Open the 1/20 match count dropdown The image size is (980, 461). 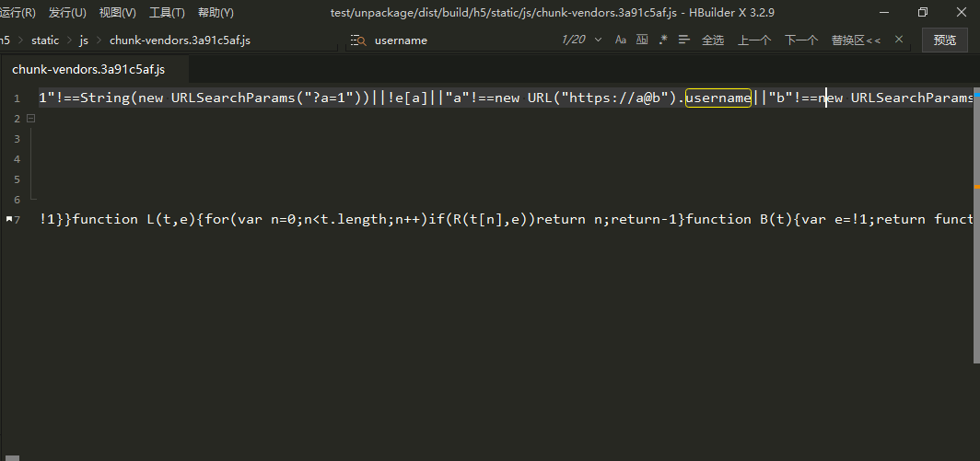(x=598, y=40)
